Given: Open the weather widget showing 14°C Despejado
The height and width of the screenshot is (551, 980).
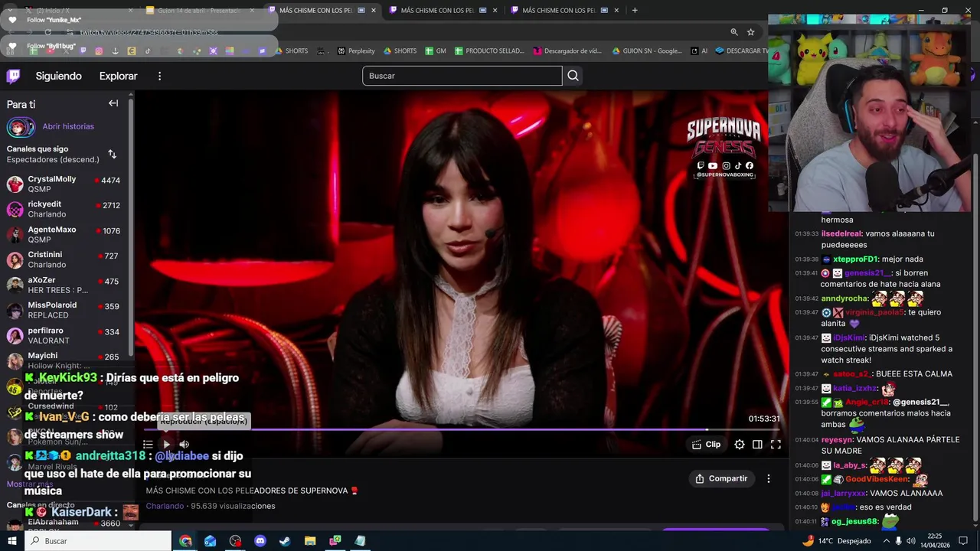Looking at the screenshot, I should [x=836, y=541].
